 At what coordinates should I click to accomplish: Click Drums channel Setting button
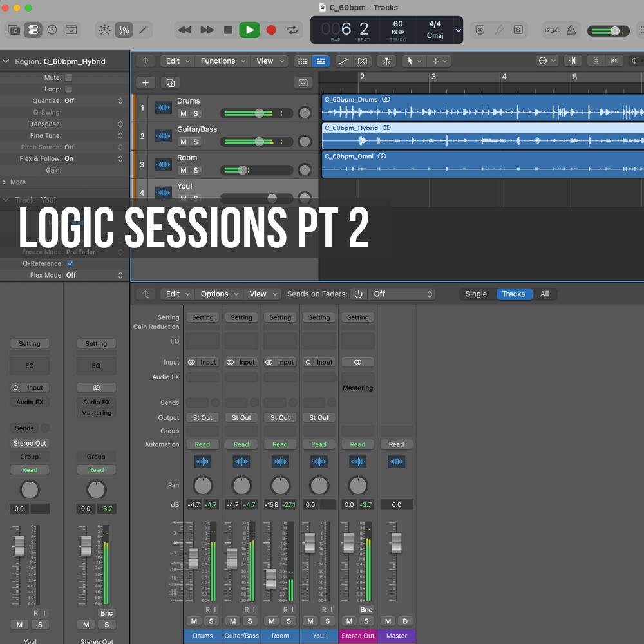tap(202, 317)
